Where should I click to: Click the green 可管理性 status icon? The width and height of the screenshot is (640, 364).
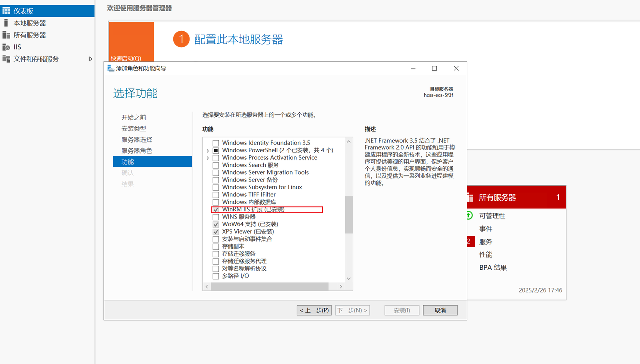[x=469, y=216]
